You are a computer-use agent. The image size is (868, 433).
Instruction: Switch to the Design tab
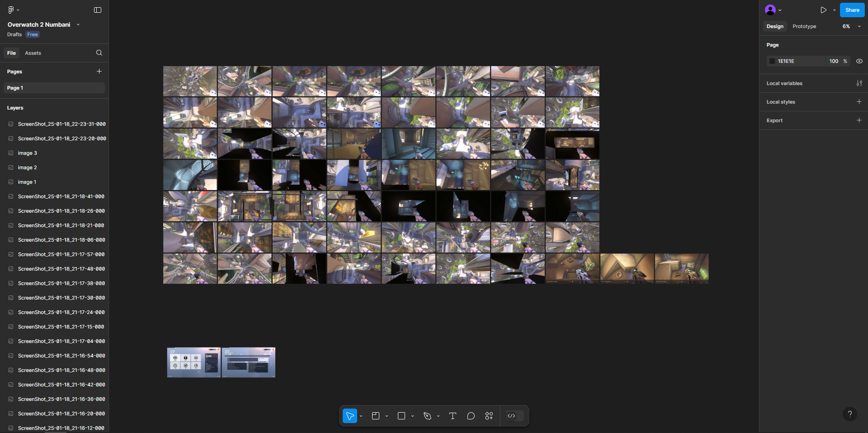pos(775,26)
